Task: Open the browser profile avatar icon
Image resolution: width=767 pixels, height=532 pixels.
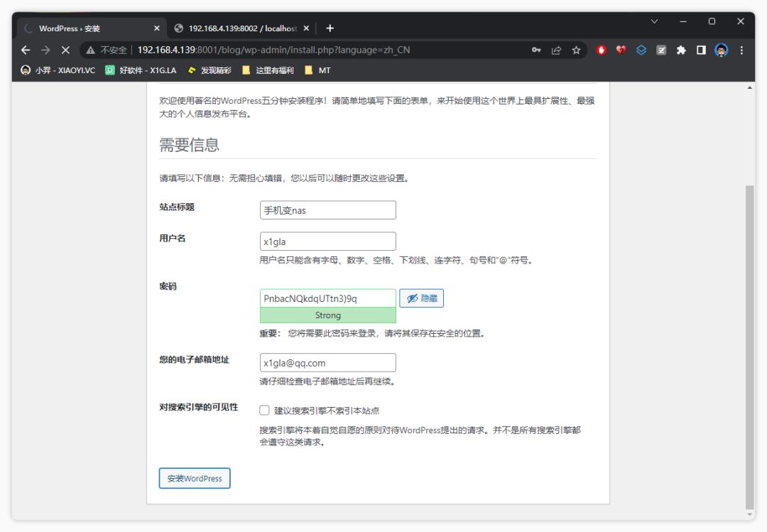Action: tap(721, 50)
